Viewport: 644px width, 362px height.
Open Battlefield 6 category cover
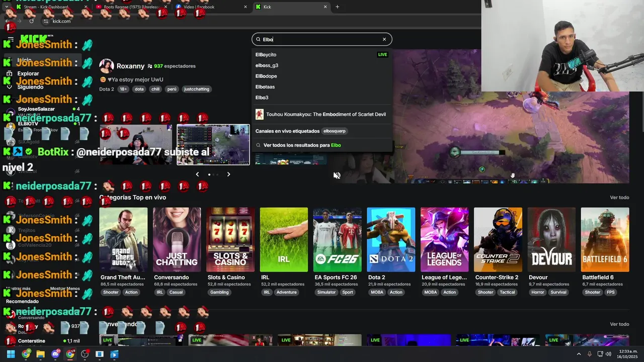point(605,240)
